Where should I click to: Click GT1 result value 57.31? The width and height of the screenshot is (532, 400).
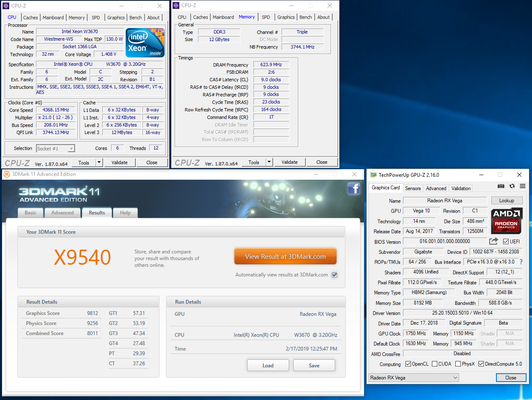[139, 313]
